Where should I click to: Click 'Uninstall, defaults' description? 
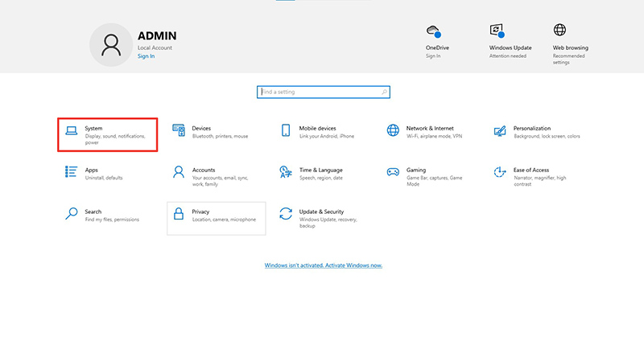[x=104, y=178]
